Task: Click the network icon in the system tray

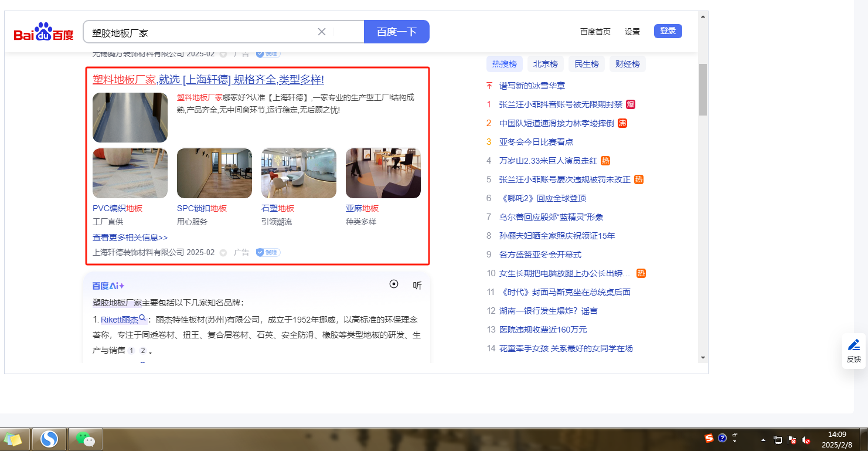Action: 778,440
